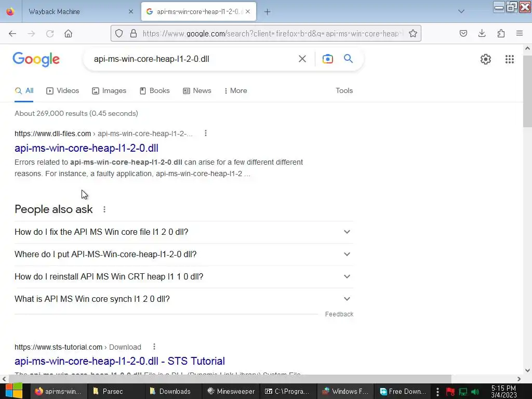Click taskbar clock showing 5:15 PM

[504, 392]
